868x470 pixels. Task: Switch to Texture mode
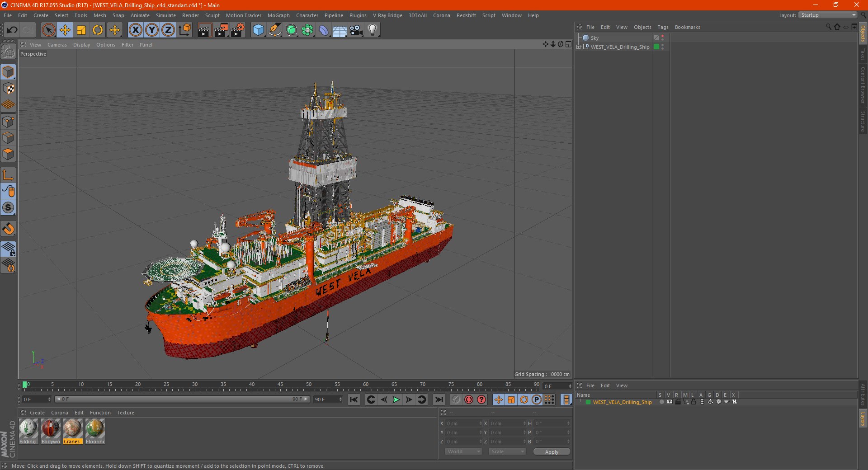tap(8, 89)
